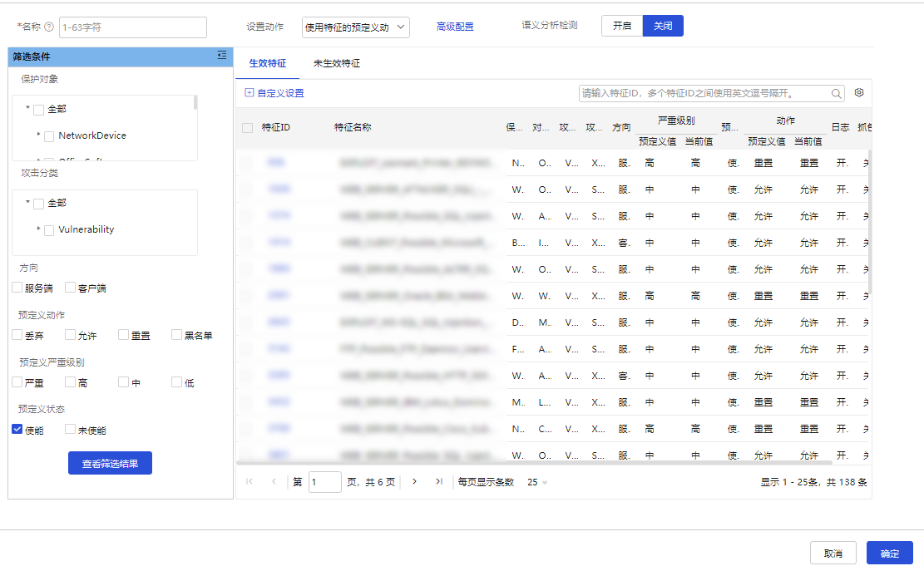Image resolution: width=924 pixels, height=566 pixels.
Task: Open the 设置动作 dropdown
Action: [x=355, y=27]
